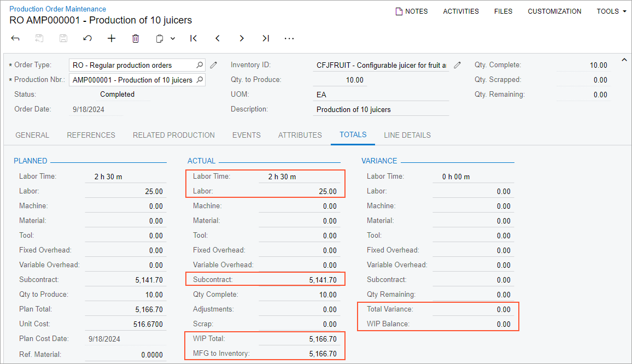
Task: Go to the first record
Action: [x=194, y=38]
